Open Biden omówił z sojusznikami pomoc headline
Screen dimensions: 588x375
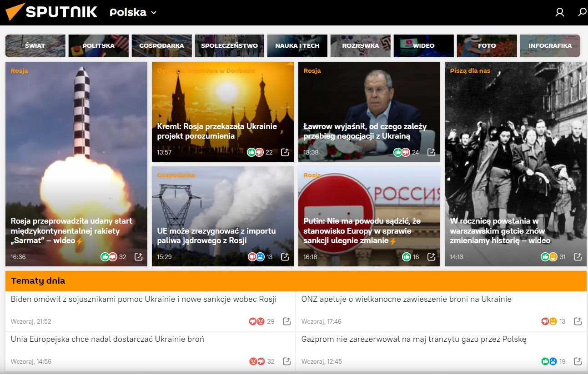point(144,299)
